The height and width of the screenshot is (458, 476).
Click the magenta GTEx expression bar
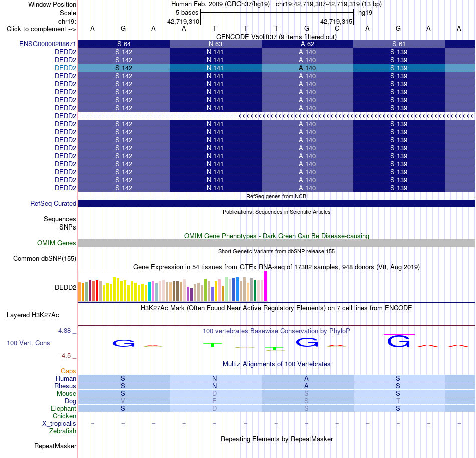(x=266, y=286)
